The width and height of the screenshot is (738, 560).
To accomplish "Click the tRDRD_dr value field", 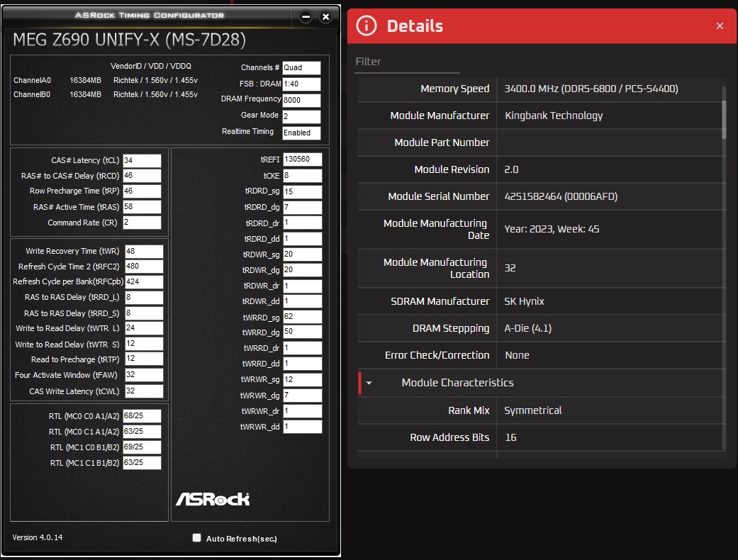I will pos(303,223).
